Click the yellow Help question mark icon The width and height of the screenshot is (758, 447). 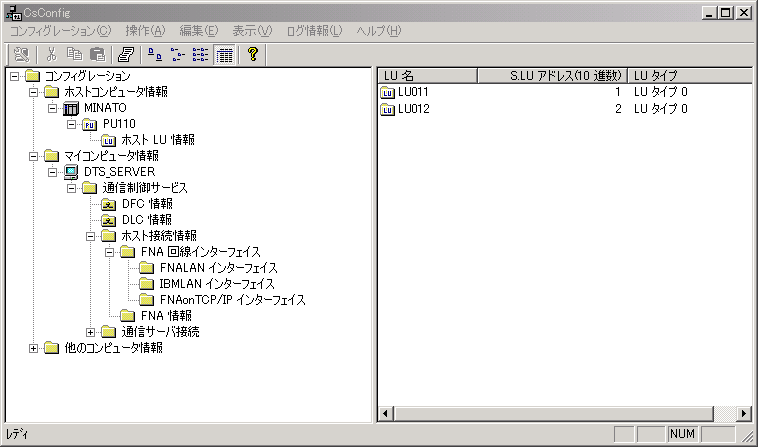pos(252,55)
